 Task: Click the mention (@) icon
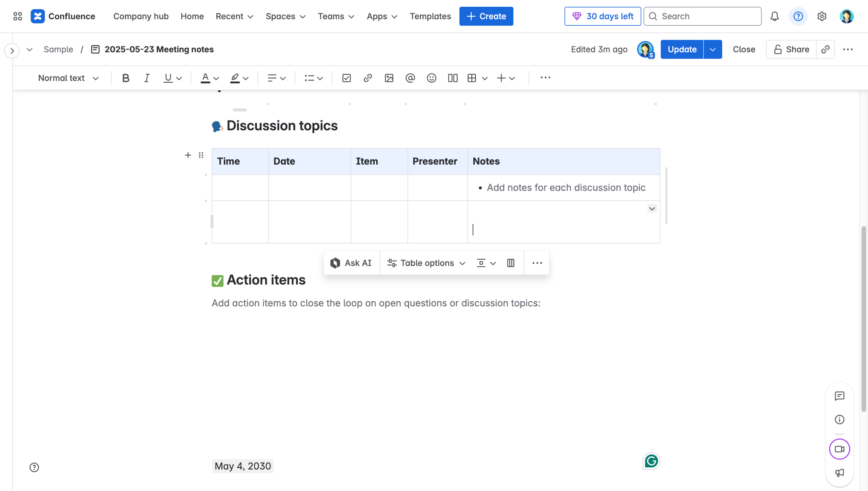point(410,78)
